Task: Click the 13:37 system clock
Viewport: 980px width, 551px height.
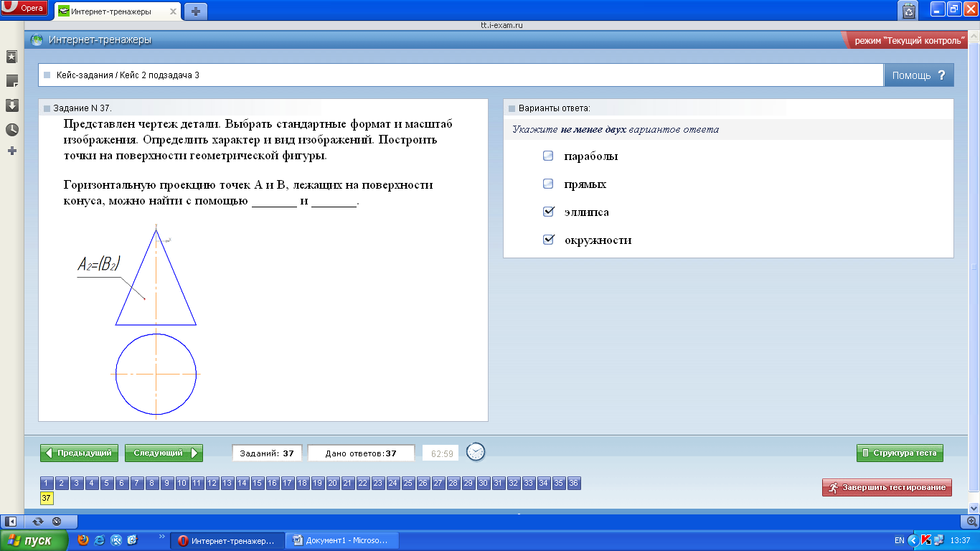Action: coord(960,540)
